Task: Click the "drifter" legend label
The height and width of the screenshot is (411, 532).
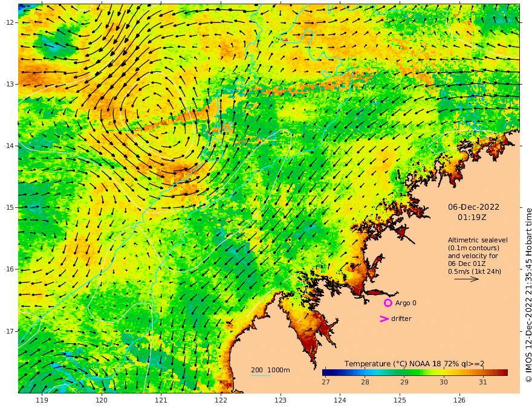Action: pyautogui.click(x=401, y=319)
